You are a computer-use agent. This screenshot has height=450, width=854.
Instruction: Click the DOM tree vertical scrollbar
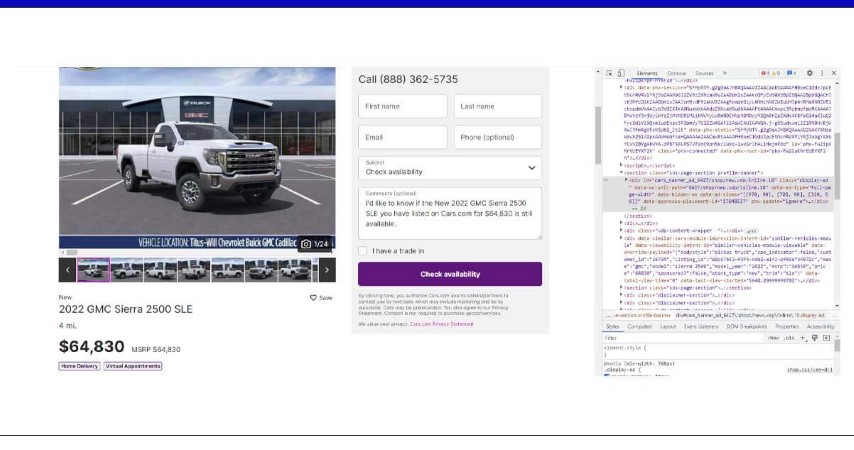[837, 166]
